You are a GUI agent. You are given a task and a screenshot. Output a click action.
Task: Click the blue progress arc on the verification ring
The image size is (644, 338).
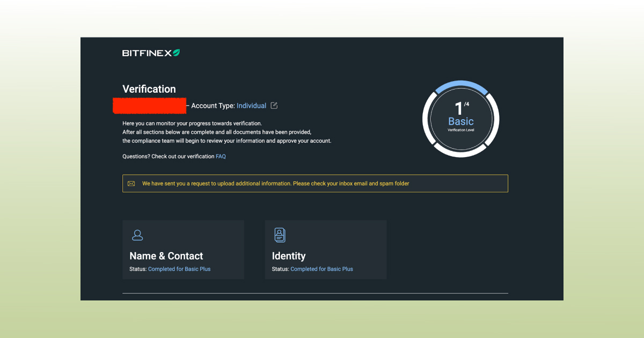[x=460, y=84]
